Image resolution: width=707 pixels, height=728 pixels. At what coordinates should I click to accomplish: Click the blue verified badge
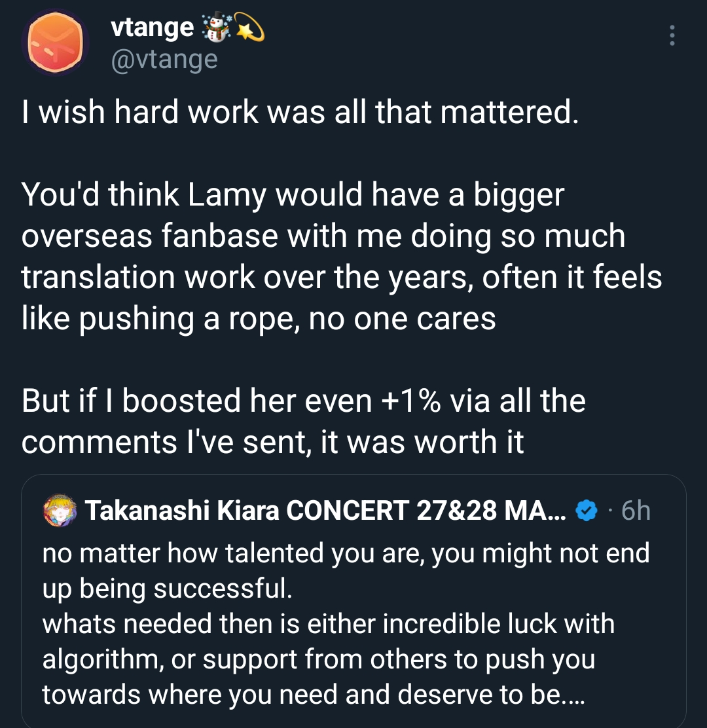pyautogui.click(x=587, y=511)
